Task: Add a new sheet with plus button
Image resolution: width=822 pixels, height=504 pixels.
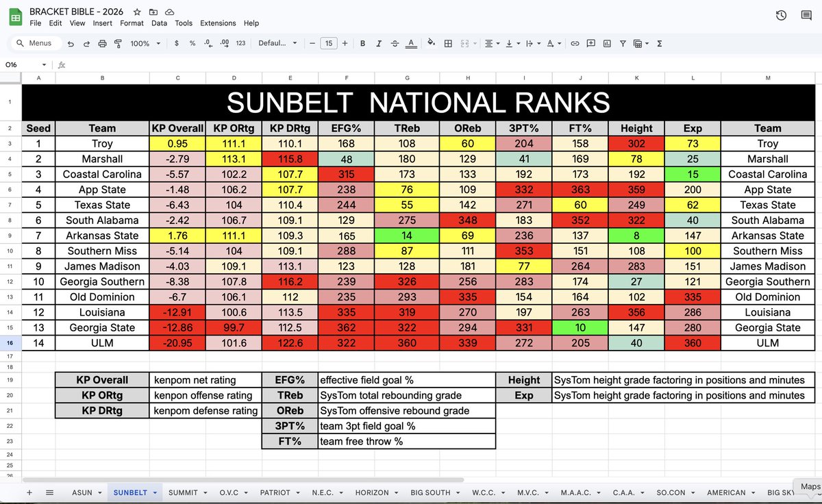Action: [x=29, y=492]
